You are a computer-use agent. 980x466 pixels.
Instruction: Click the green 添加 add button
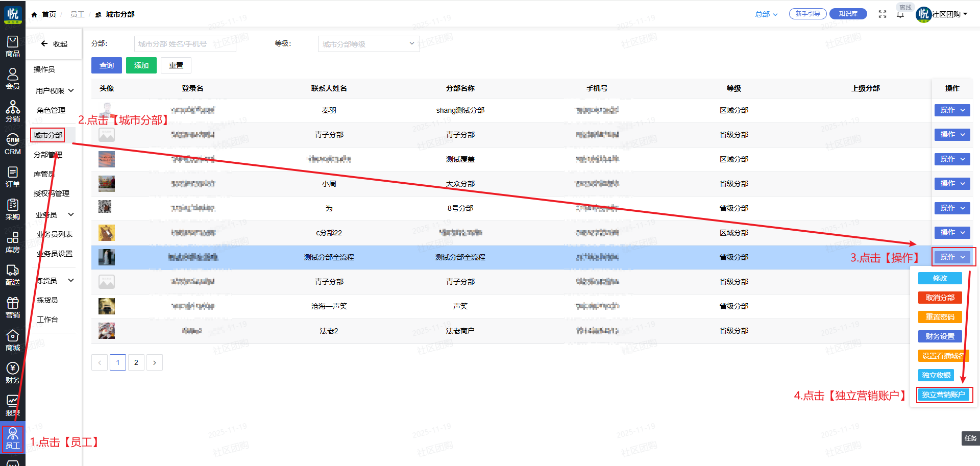coord(141,65)
